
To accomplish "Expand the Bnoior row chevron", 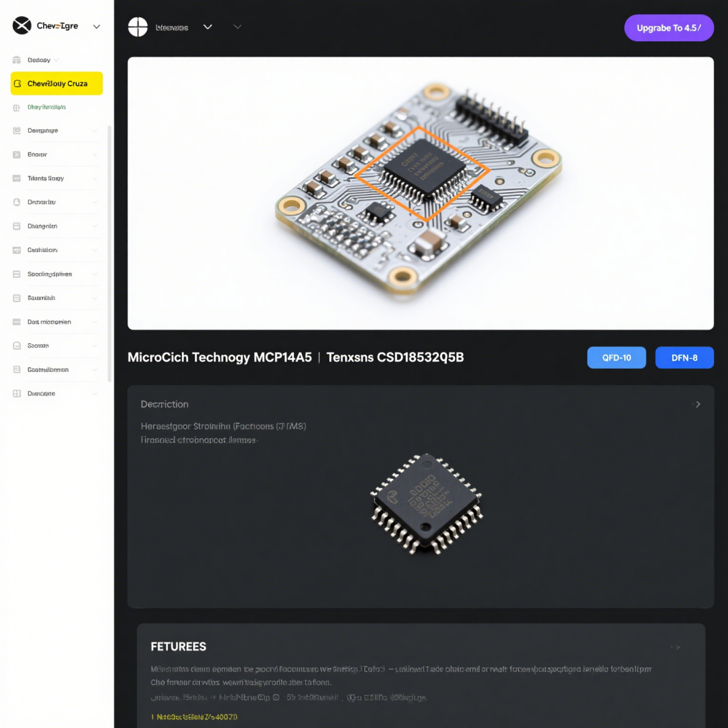I will tap(95, 154).
